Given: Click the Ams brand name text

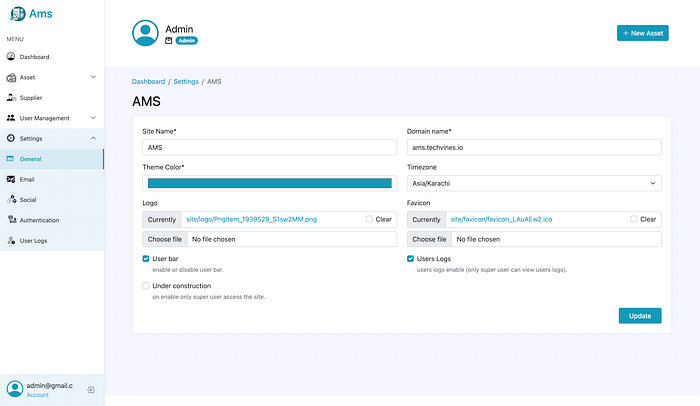Looking at the screenshot, I should (x=41, y=14).
